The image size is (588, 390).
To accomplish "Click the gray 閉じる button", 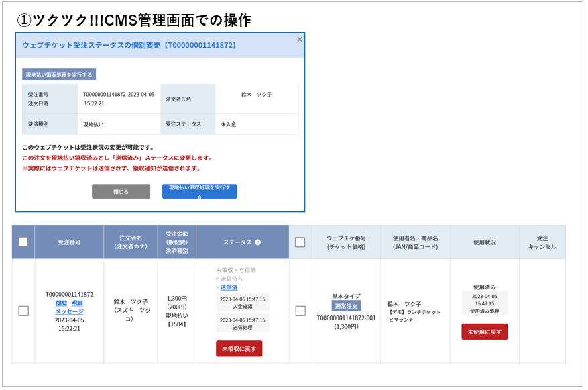I will [121, 191].
